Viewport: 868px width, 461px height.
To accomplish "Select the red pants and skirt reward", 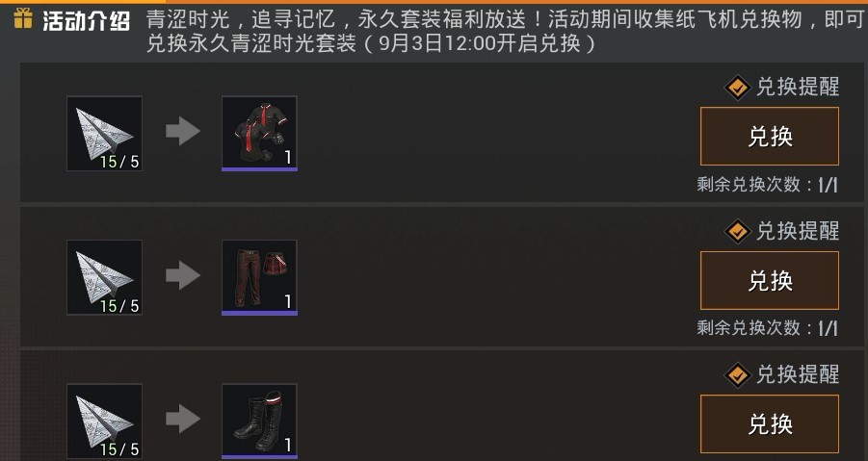I will pos(259,277).
